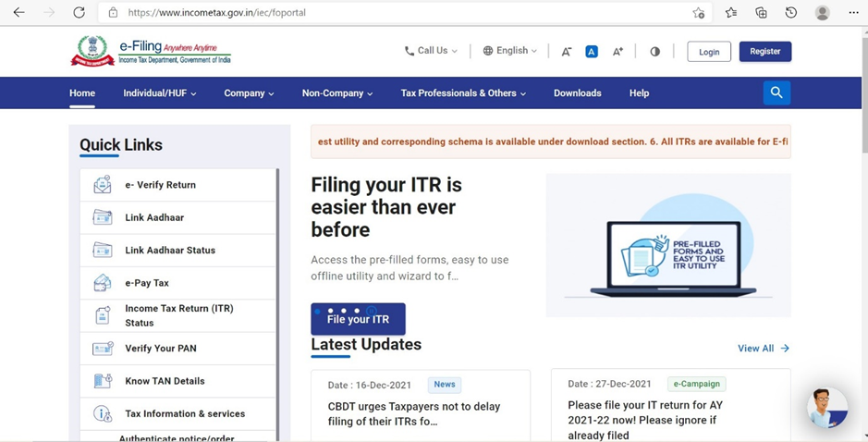
Task: Open Link Aadhaar quick link
Action: (x=177, y=217)
